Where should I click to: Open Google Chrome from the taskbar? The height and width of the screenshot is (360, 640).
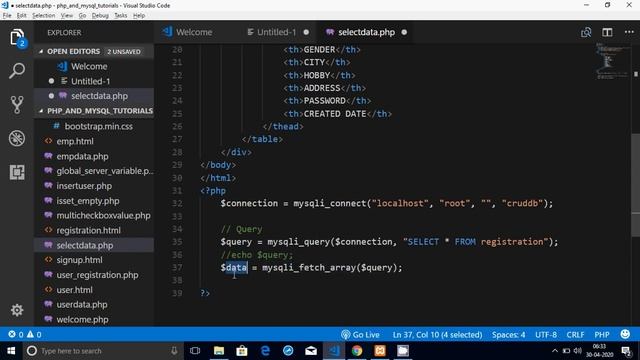click(357, 351)
